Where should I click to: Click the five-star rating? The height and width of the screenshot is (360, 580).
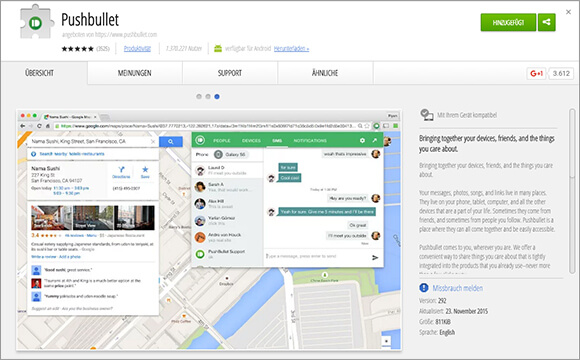pyautogui.click(x=78, y=48)
